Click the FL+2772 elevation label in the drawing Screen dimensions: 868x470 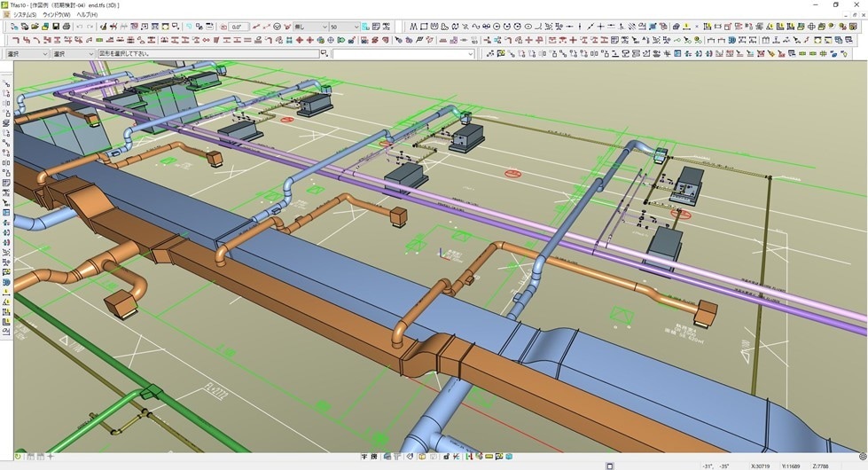click(216, 393)
